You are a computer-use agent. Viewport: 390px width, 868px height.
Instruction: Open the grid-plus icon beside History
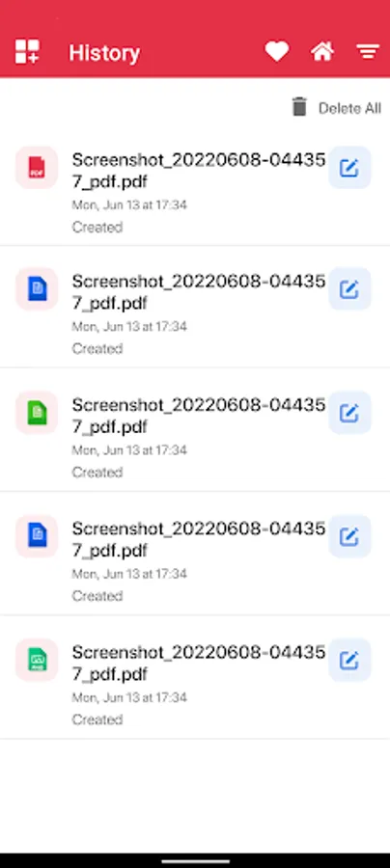tap(27, 52)
